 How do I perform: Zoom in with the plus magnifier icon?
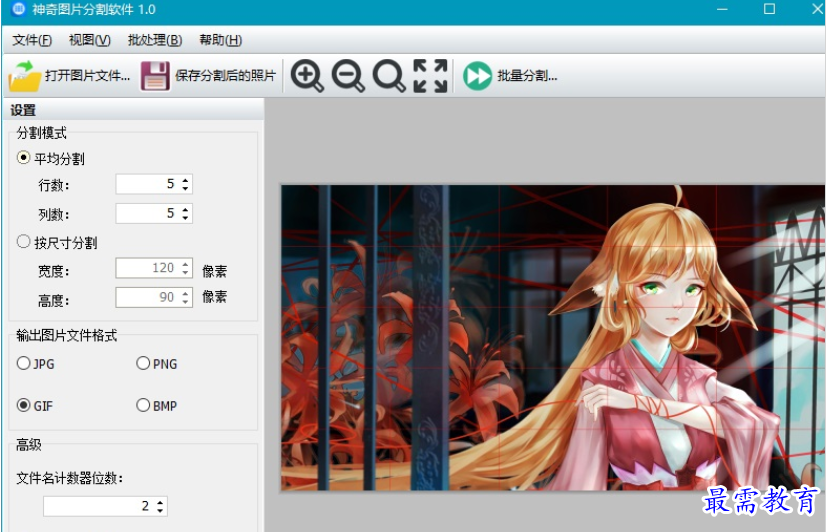click(307, 76)
